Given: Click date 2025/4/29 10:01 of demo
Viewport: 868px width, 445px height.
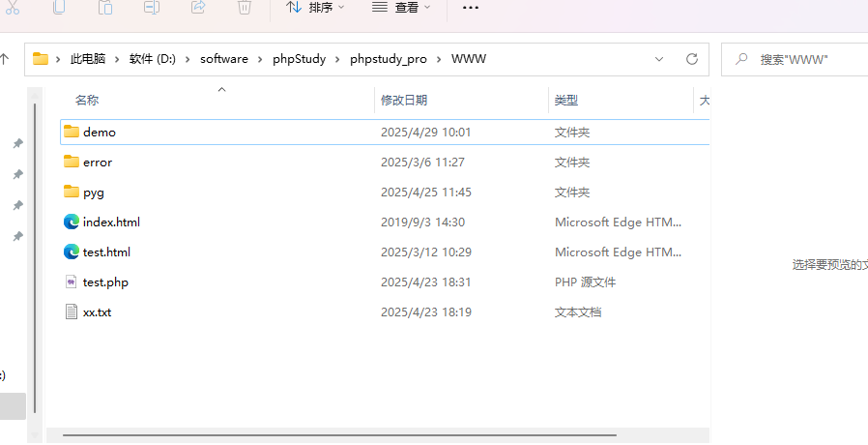Looking at the screenshot, I should [x=425, y=132].
